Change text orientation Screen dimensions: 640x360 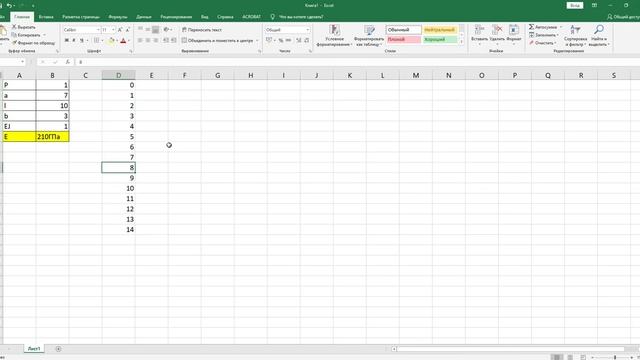click(x=167, y=30)
